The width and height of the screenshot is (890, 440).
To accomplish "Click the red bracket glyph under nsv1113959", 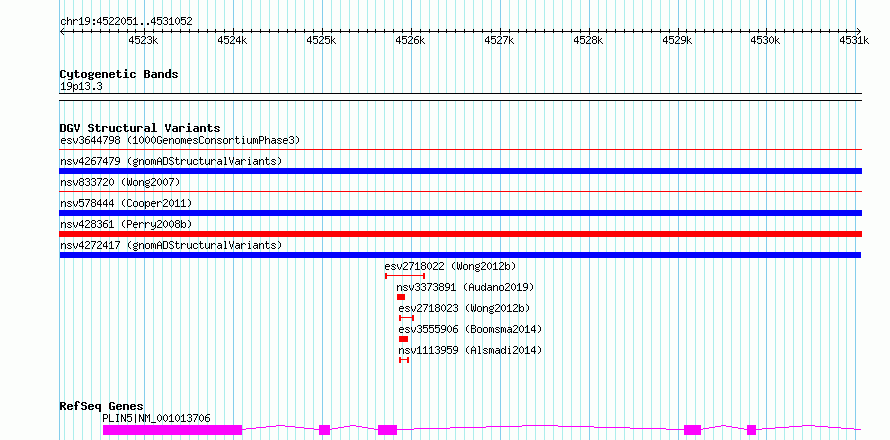I will point(404,360).
